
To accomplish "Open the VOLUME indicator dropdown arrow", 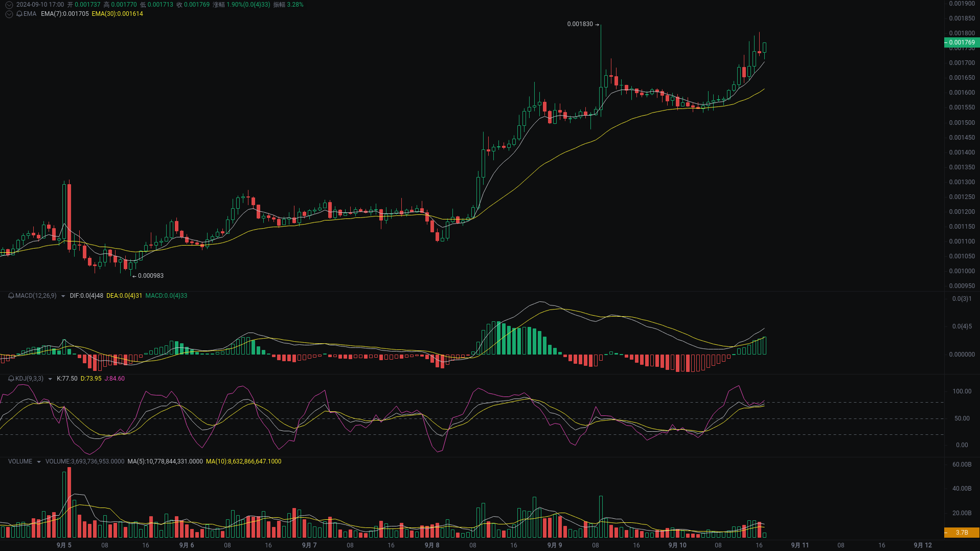I will [x=38, y=461].
